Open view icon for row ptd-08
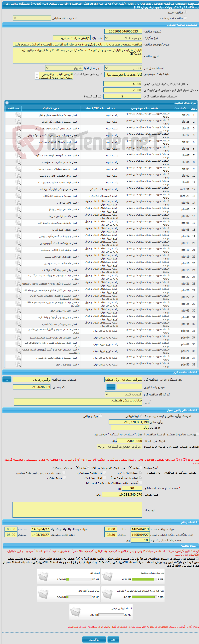The image size is (199, 644). pos(18,209)
